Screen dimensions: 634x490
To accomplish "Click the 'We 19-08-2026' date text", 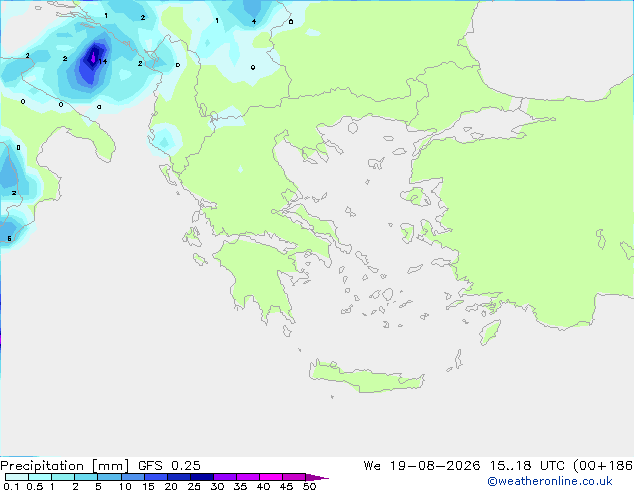I will [x=422, y=466].
